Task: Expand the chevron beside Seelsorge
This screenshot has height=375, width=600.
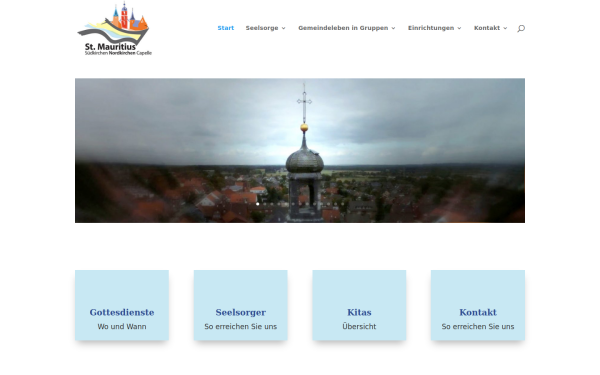Action: [x=284, y=28]
